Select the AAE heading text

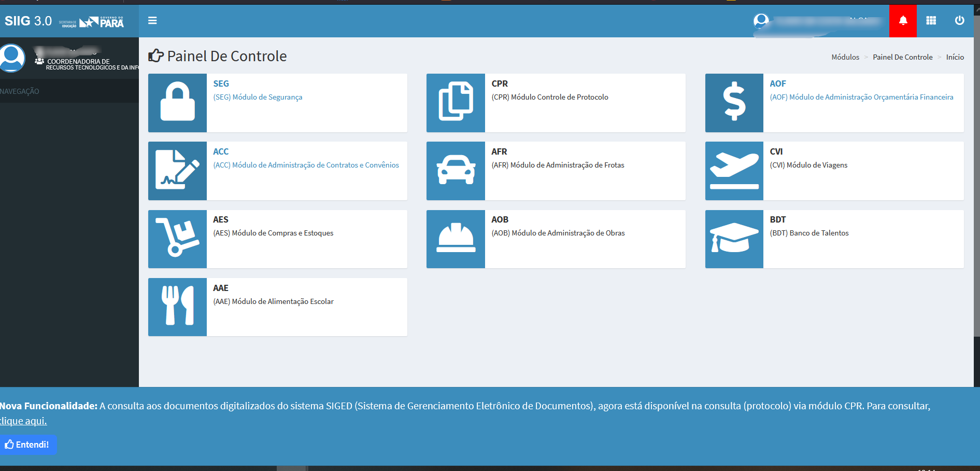coord(221,288)
